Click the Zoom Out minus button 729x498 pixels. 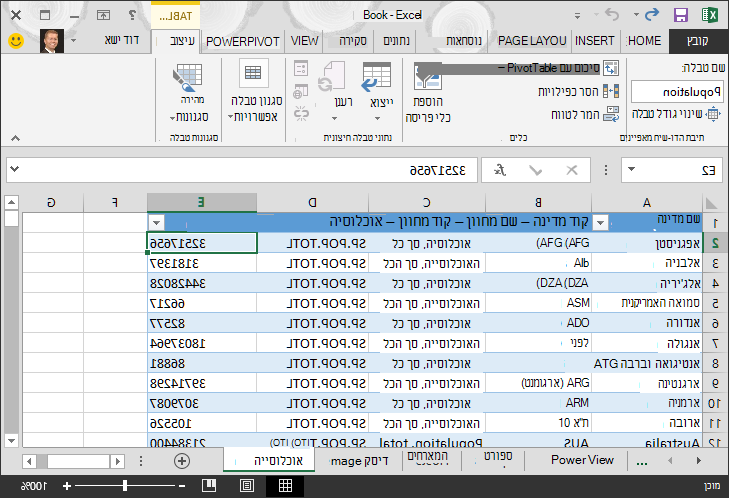point(182,486)
